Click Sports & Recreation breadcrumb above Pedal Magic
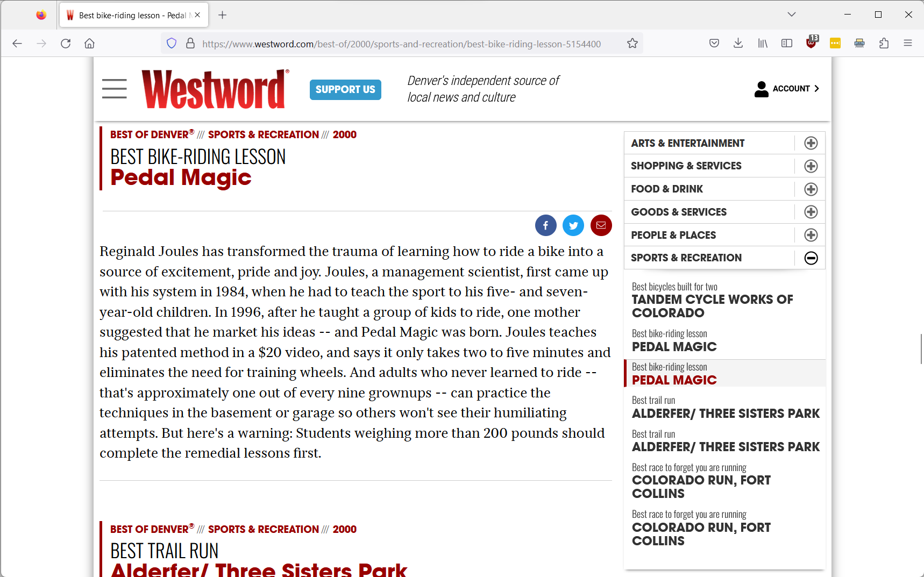924x577 pixels. coord(264,134)
